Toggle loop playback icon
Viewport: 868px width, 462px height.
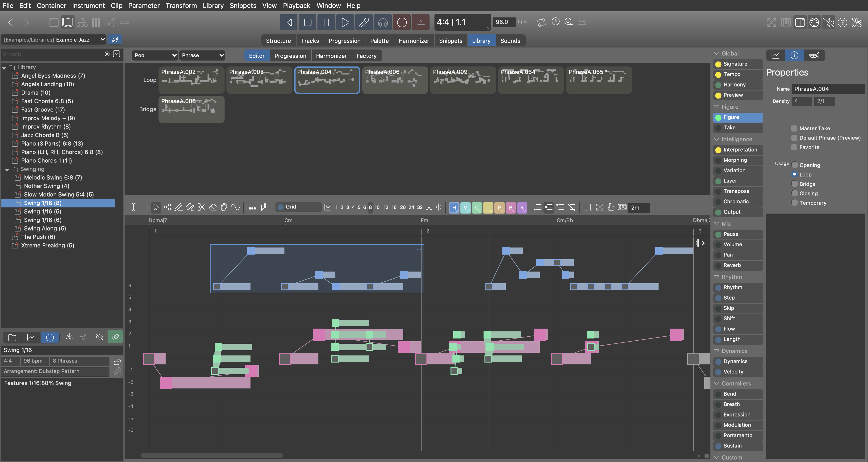(x=541, y=22)
